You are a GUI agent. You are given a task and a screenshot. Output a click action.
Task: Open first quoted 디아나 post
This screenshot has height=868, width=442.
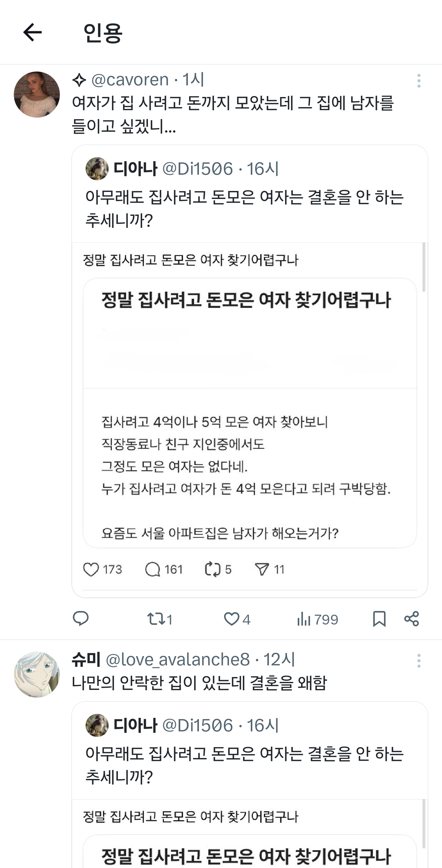pyautogui.click(x=244, y=209)
